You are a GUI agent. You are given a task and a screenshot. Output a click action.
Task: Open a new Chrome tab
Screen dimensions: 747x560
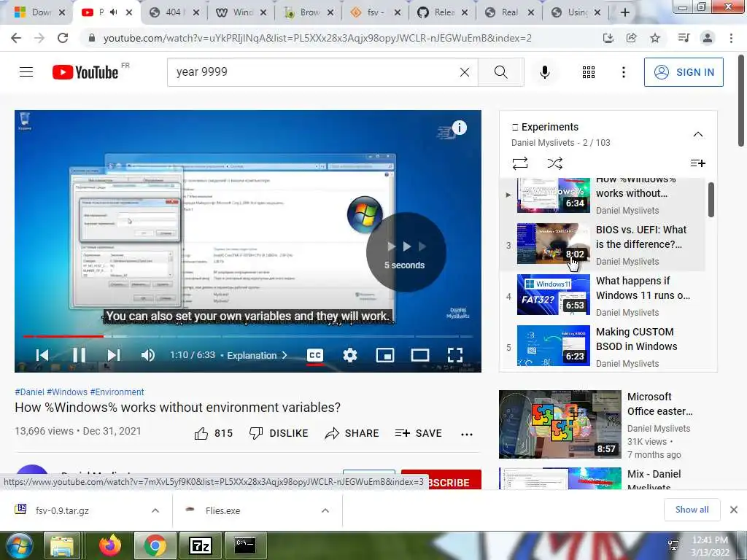(x=625, y=12)
